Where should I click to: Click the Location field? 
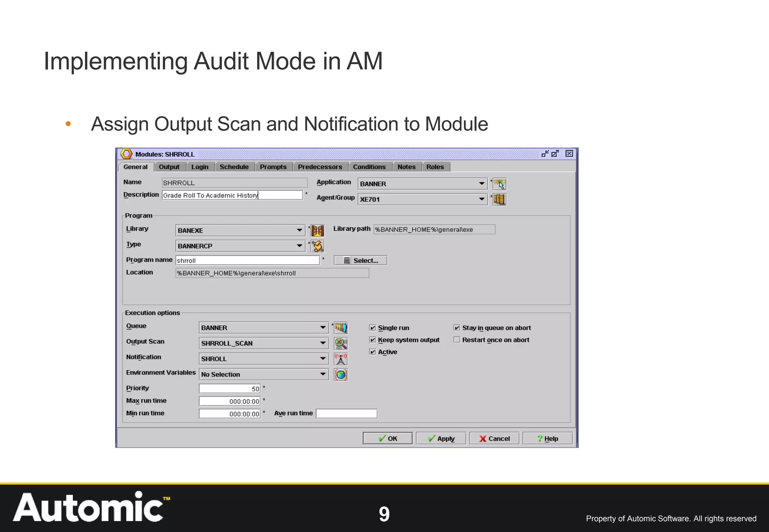coord(272,273)
